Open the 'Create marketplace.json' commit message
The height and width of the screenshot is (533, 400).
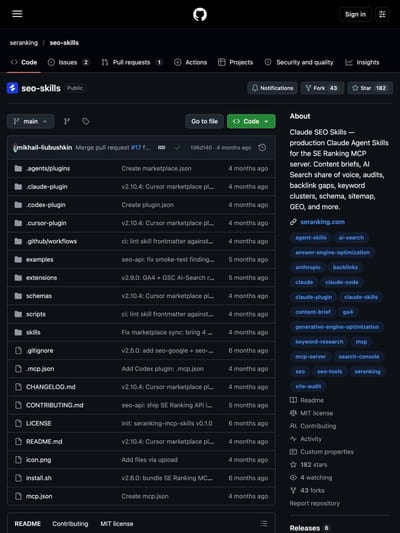(156, 169)
